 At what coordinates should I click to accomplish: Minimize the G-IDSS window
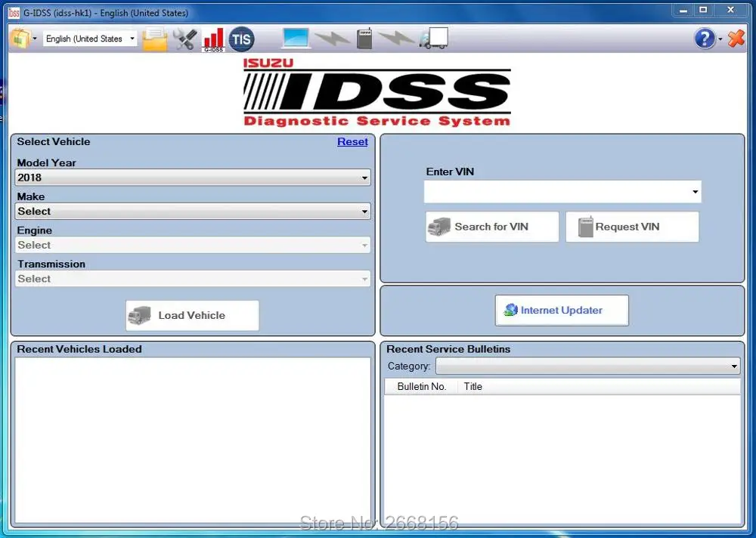683,10
